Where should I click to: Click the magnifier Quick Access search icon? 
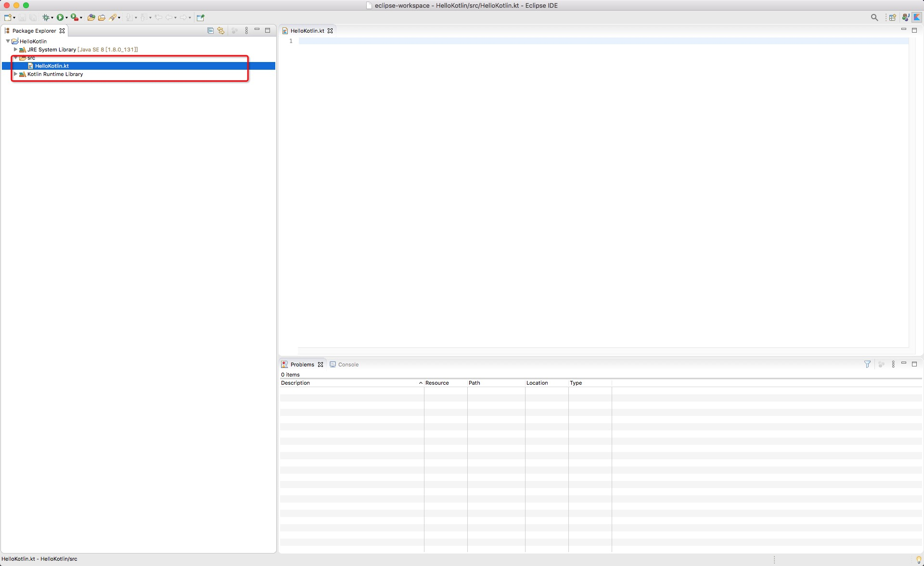pos(874,17)
